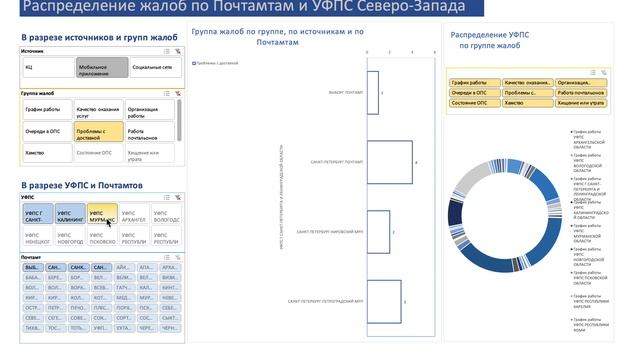Toggle ВЫБ... in the Почтамт slicer
The image size is (640, 360).
tap(33, 267)
